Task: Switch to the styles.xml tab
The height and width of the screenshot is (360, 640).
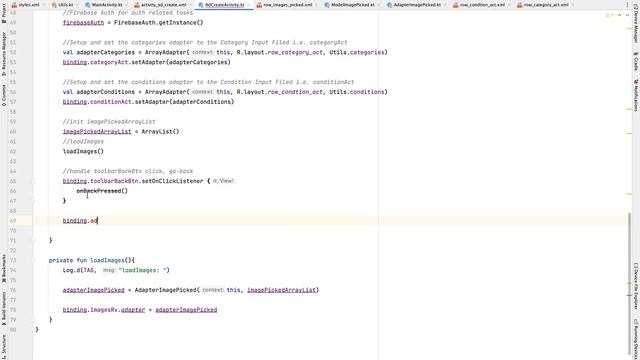Action: pos(29,5)
